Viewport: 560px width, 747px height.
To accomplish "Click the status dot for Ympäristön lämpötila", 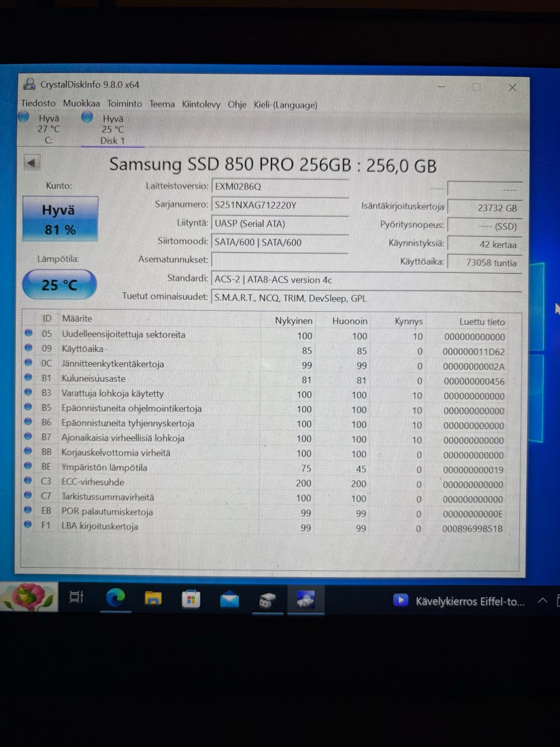I will click(29, 466).
